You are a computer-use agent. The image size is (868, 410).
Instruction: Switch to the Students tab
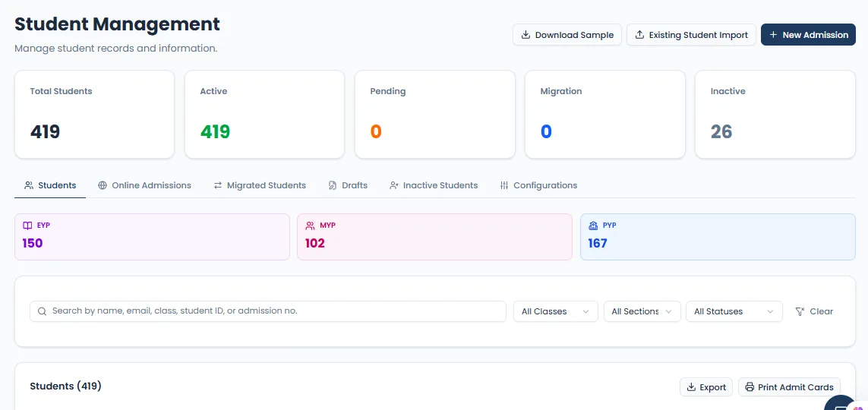coord(50,185)
